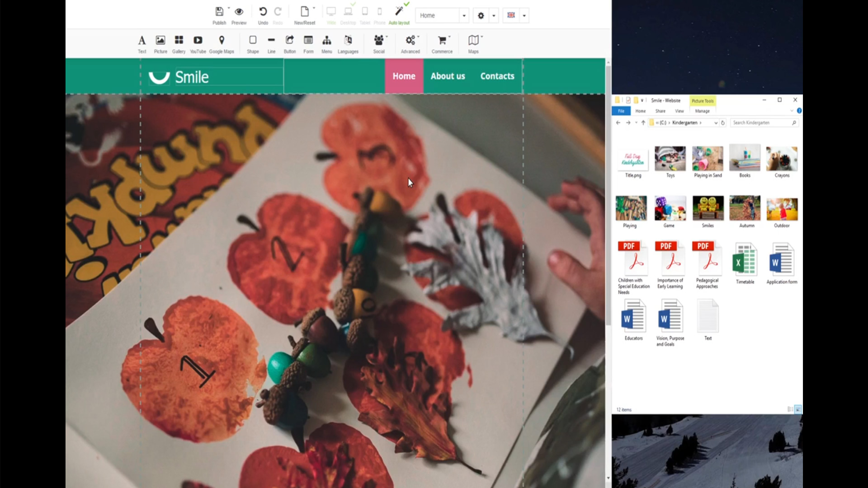Insert a Button element
Screen dimensions: 868x488
pos(290,44)
